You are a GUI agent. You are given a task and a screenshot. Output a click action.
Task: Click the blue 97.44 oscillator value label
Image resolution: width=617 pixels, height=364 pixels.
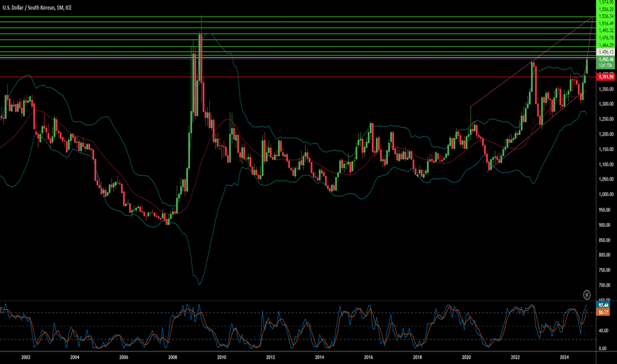point(603,305)
